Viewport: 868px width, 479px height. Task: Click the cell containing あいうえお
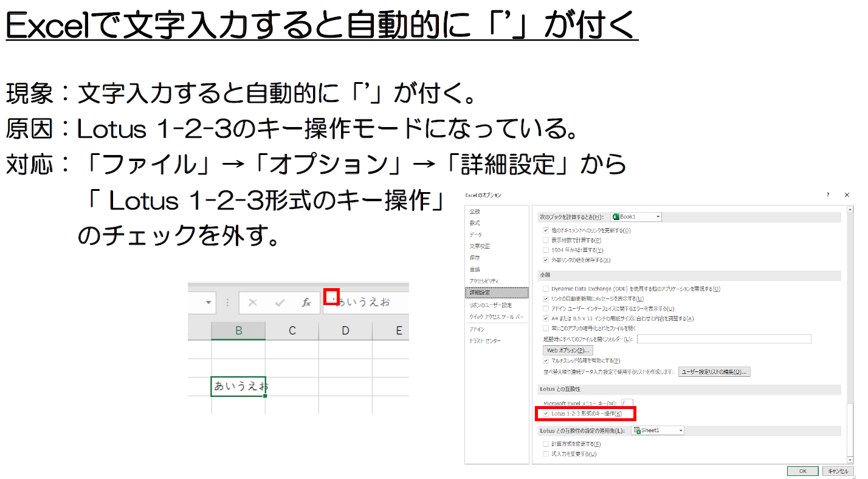point(238,387)
